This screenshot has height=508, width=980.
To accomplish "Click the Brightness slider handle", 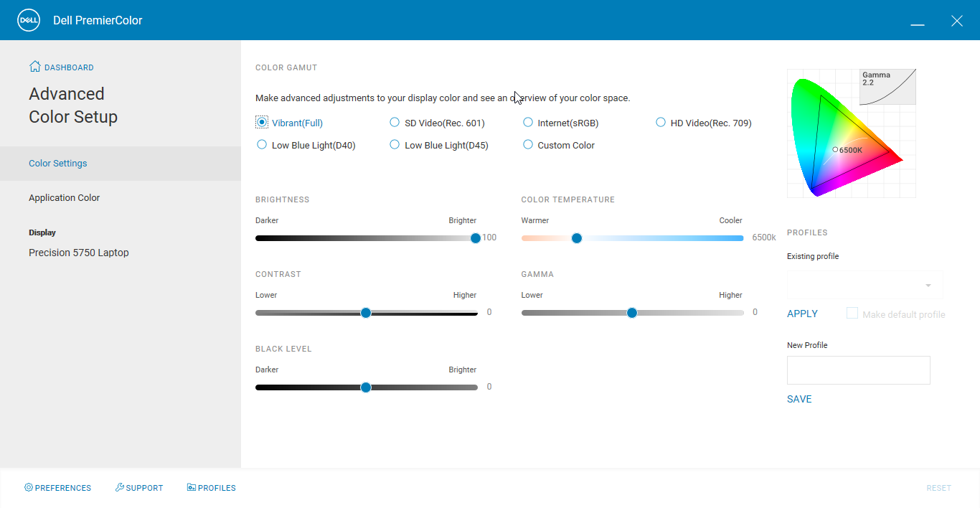I will click(475, 238).
